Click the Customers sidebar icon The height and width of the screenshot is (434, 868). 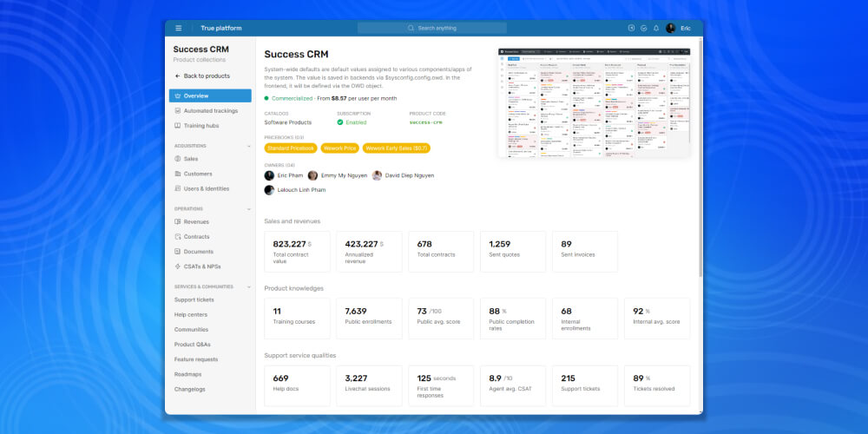178,174
